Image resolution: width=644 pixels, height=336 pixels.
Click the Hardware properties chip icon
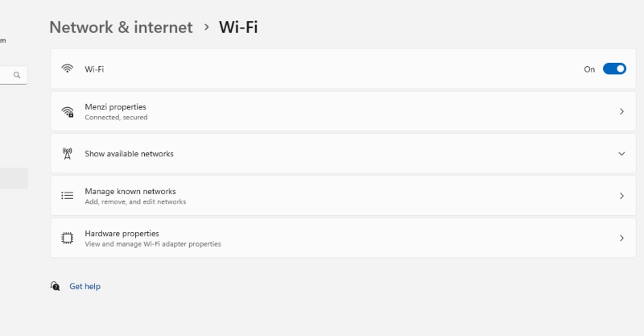[68, 238]
